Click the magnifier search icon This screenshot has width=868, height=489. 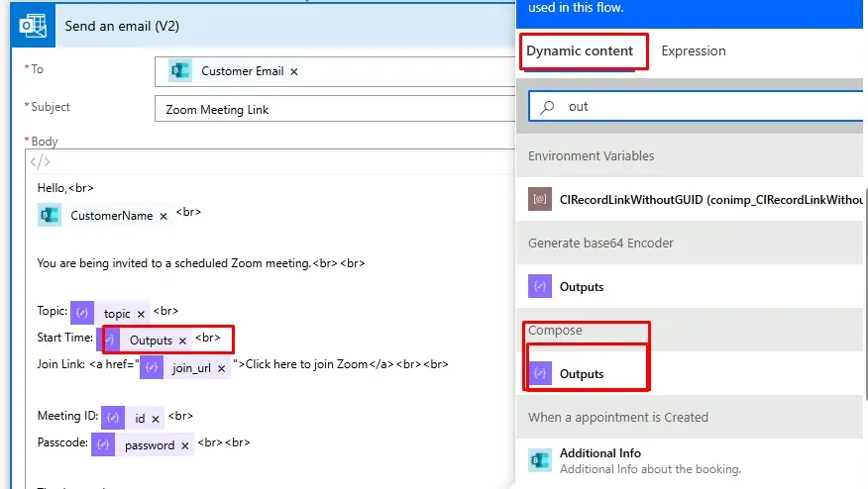click(x=546, y=106)
